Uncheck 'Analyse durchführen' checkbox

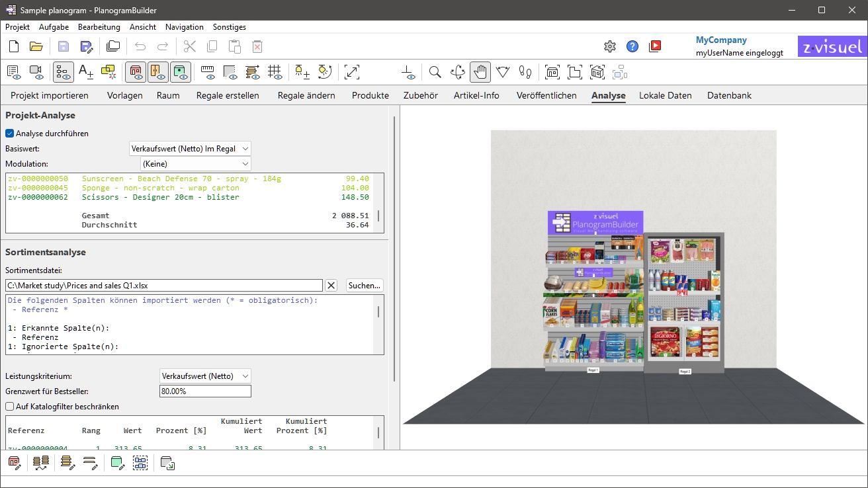click(x=9, y=133)
